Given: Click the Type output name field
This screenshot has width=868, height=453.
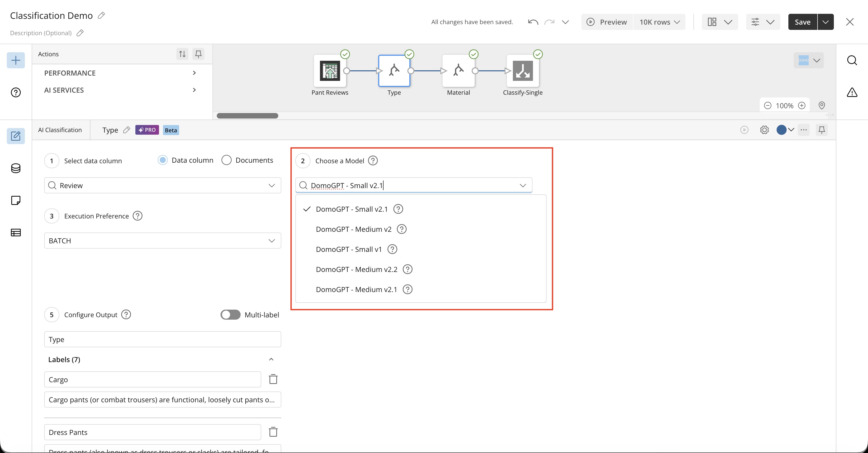Looking at the screenshot, I should [x=163, y=339].
